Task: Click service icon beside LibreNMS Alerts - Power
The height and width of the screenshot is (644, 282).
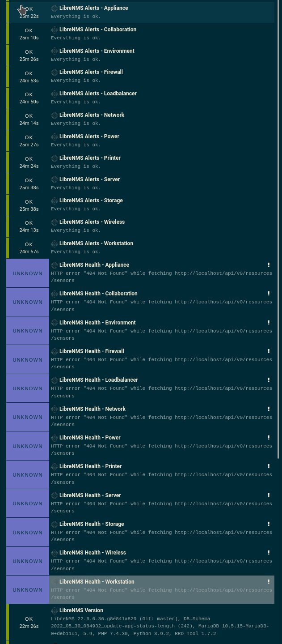Action: click(x=54, y=137)
